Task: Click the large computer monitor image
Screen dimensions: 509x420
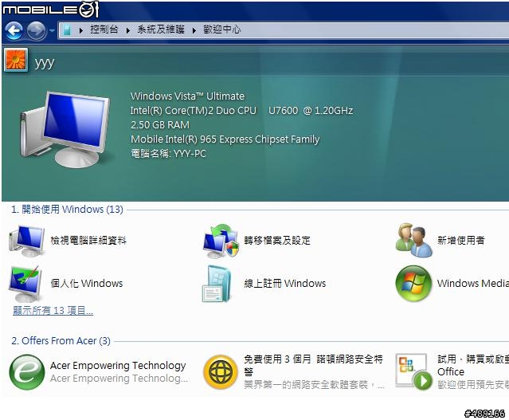Action: coord(65,129)
